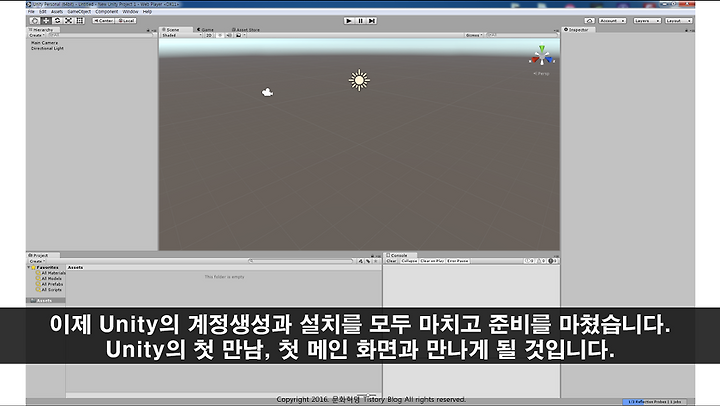This screenshot has width=720, height=406.
Task: Advance one frame with the Step button
Action: (372, 21)
